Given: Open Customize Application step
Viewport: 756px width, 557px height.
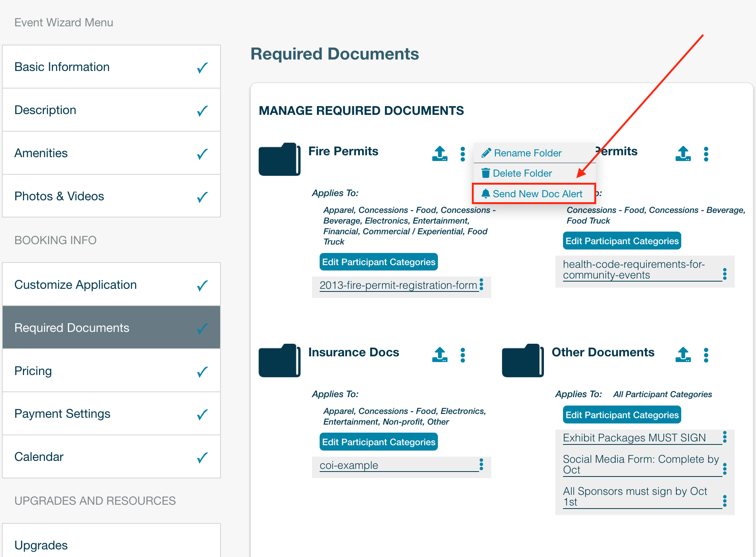Looking at the screenshot, I should coord(111,285).
